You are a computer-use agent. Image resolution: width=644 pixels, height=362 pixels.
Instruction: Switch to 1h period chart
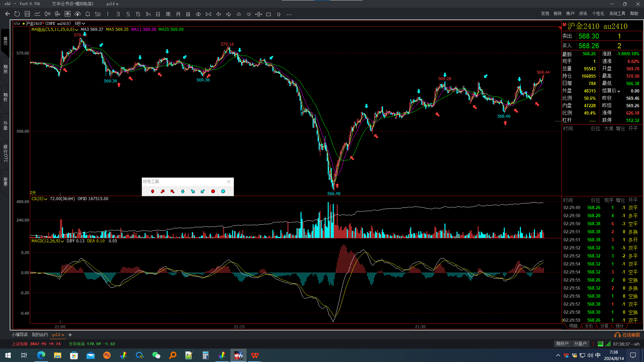[x=148, y=14]
